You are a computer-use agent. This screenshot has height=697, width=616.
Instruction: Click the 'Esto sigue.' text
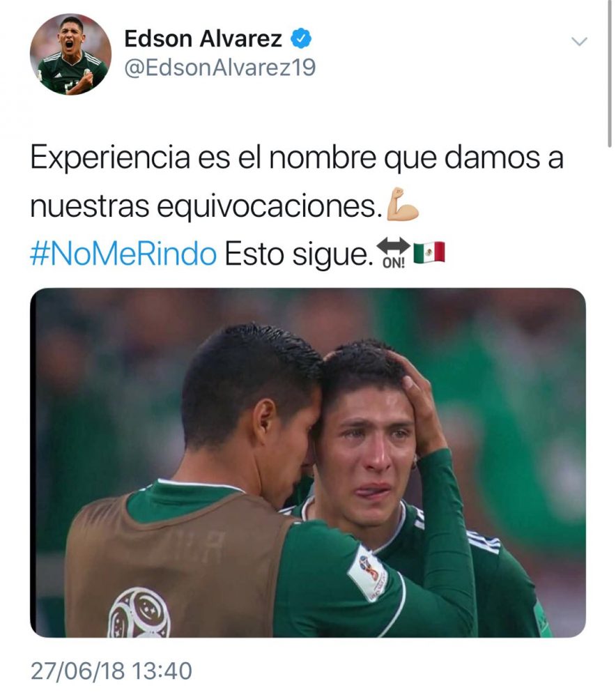(x=298, y=254)
